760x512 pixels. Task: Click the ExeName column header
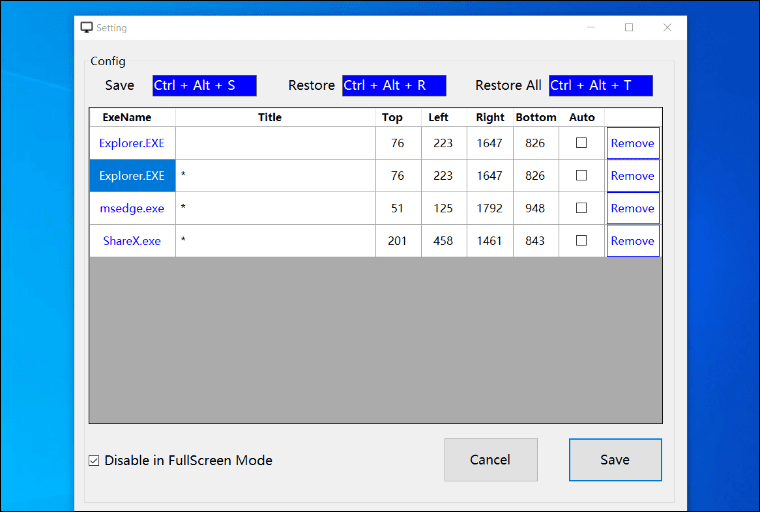(132, 117)
